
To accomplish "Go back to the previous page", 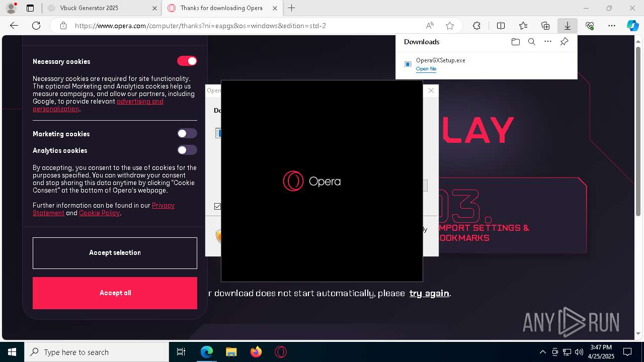I will 14,26.
